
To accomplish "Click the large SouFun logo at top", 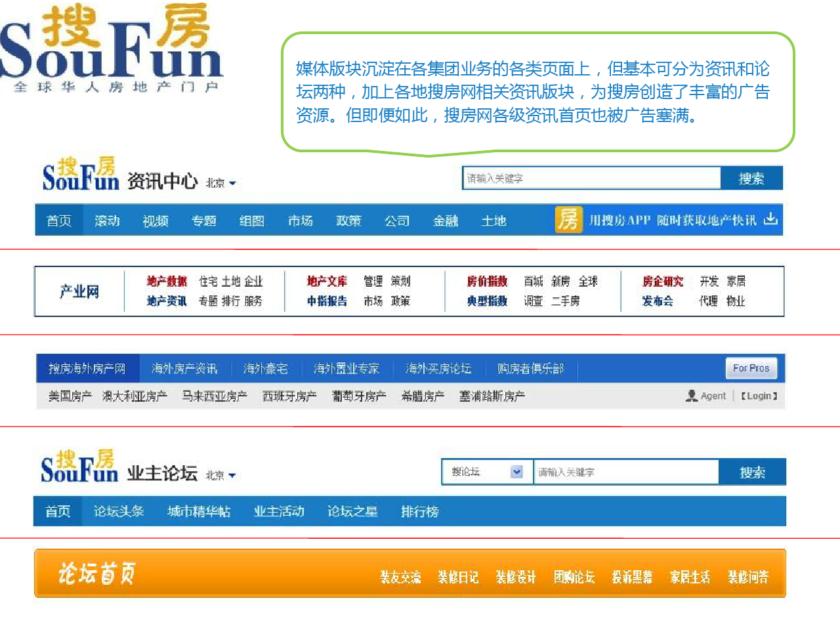I will pyautogui.click(x=110, y=47).
